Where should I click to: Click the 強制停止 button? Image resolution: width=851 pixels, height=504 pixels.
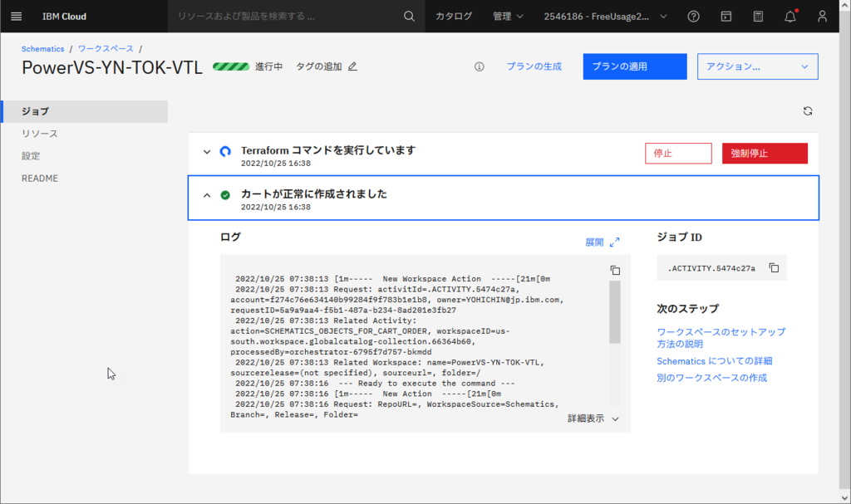click(765, 154)
